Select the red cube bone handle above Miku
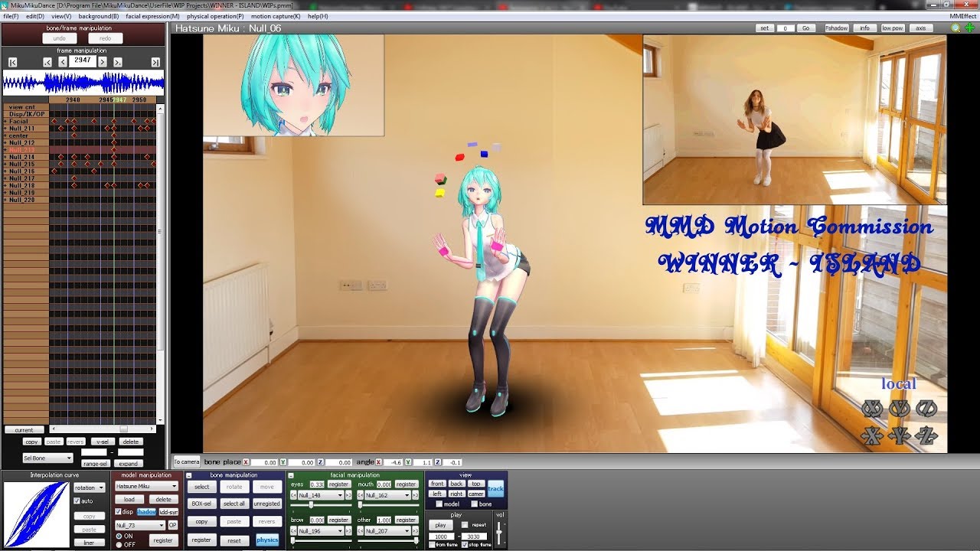This screenshot has height=551, width=980. coord(460,157)
